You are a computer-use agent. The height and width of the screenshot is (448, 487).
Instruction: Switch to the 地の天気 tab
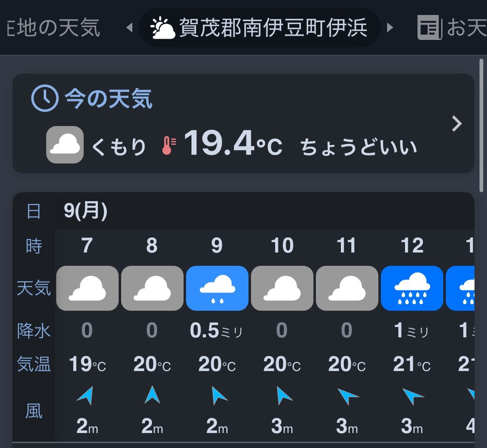pos(53,27)
